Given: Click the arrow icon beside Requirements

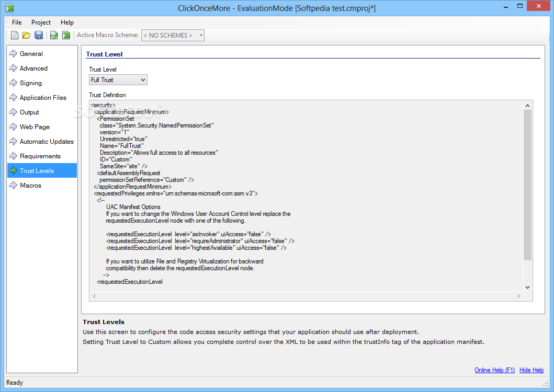Looking at the screenshot, I should pos(13,156).
